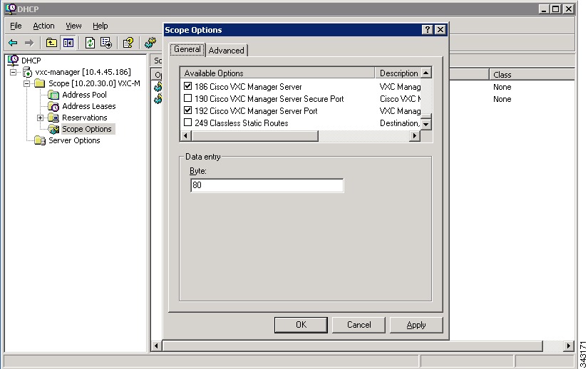Click the options list horizontal scrollbar thumb
Image resolution: width=588 pixels, height=369 pixels.
254,135
